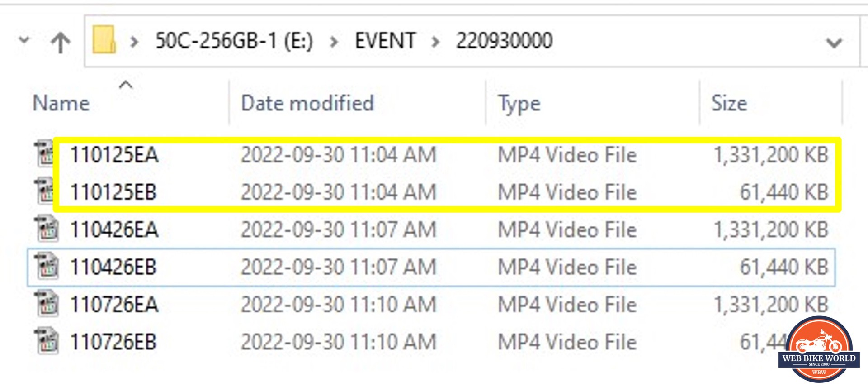Click the video file icon for 110726EB
Image resolution: width=868 pixels, height=387 pixels.
click(47, 341)
